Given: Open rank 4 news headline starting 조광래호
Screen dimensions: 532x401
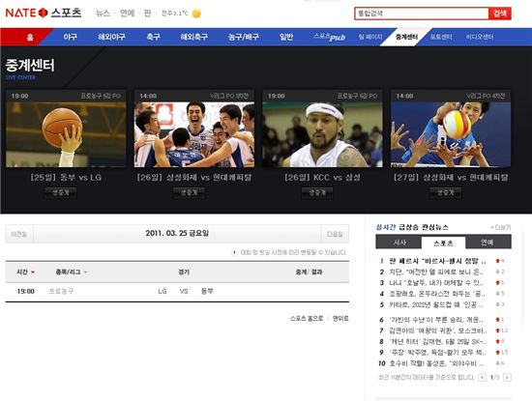Looking at the screenshot, I should point(437,294).
